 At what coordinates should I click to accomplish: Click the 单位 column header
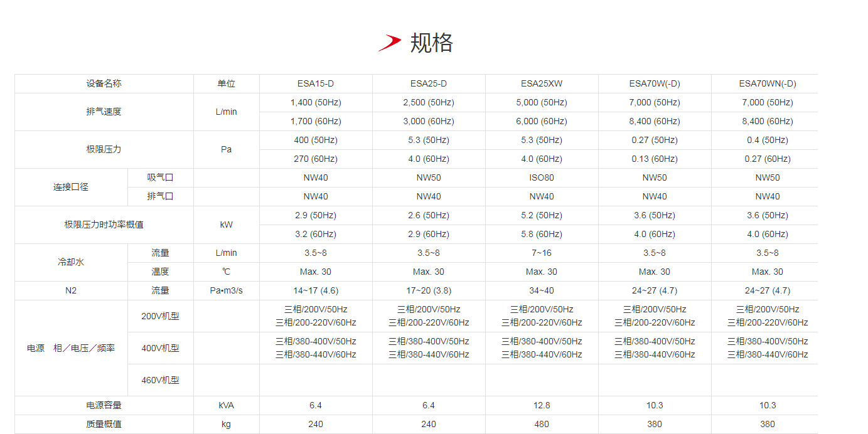(227, 83)
